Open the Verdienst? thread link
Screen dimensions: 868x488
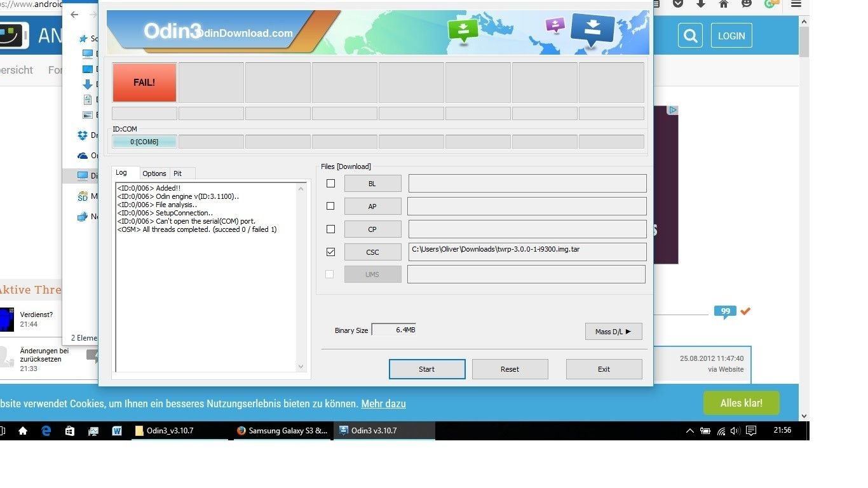pos(36,315)
